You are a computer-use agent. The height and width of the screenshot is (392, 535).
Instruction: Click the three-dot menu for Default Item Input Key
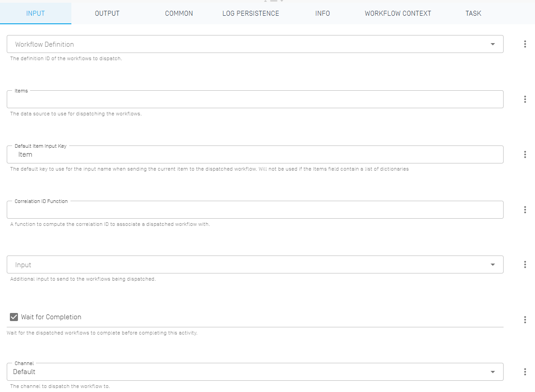point(525,154)
